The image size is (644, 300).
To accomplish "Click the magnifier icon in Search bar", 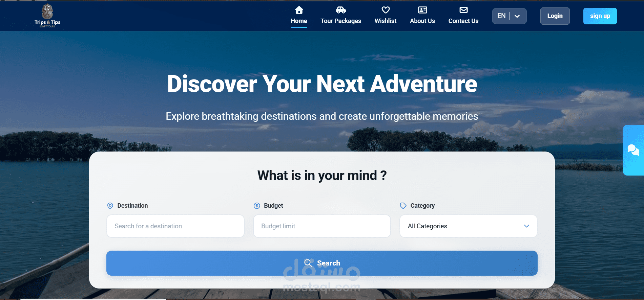I will pos(308,263).
